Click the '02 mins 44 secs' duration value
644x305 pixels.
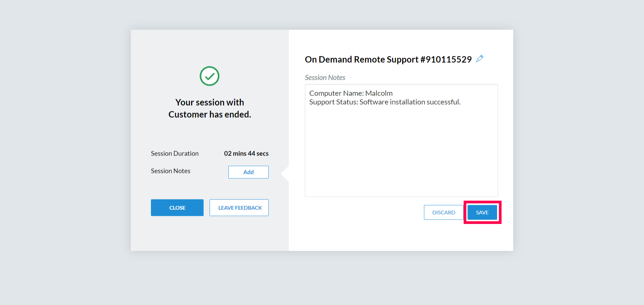pos(246,154)
